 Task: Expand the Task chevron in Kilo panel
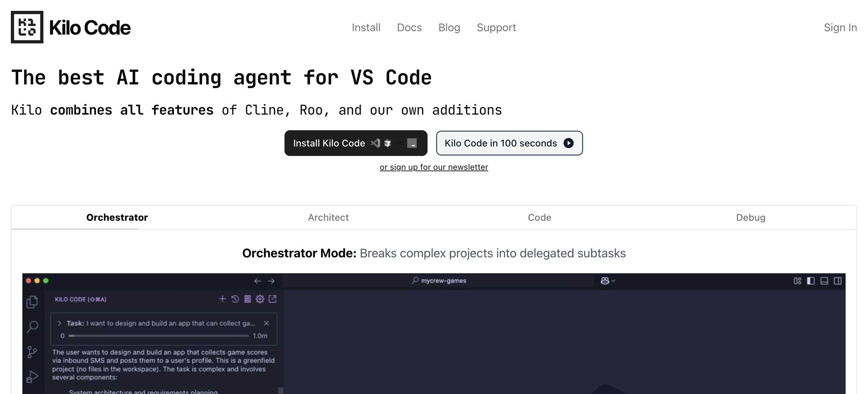pos(60,323)
